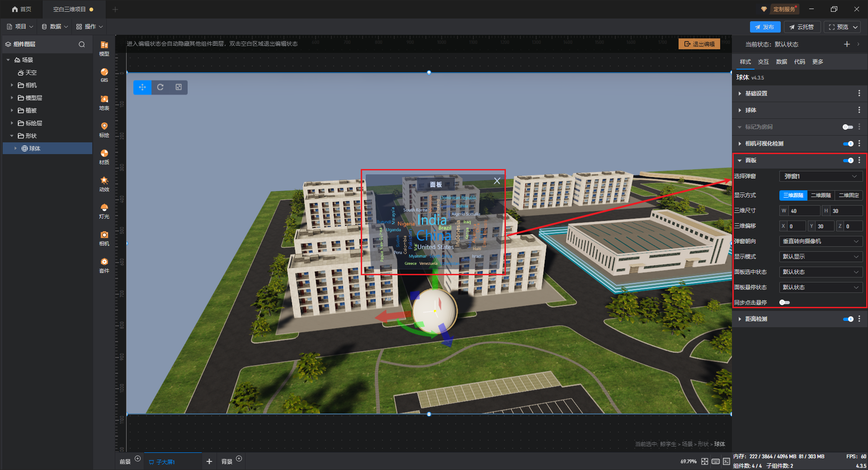Add a new state with plus icon

pos(847,44)
